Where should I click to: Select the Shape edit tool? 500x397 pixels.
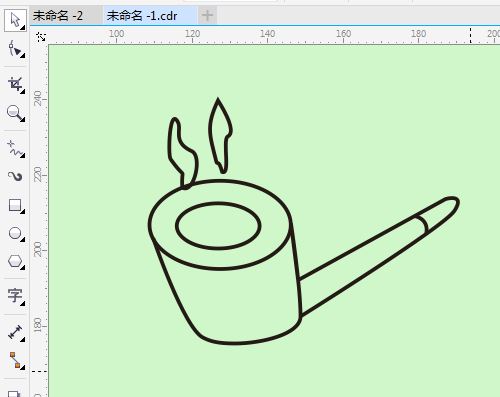point(16,49)
